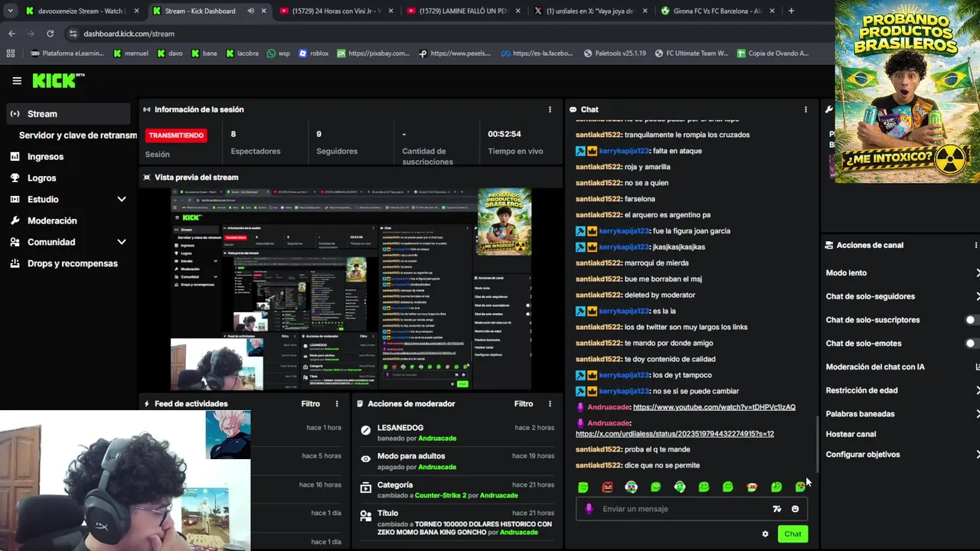Image resolution: width=980 pixels, height=551 pixels.
Task: Click the Moderación hammer icon in sidebar
Action: coord(15,220)
